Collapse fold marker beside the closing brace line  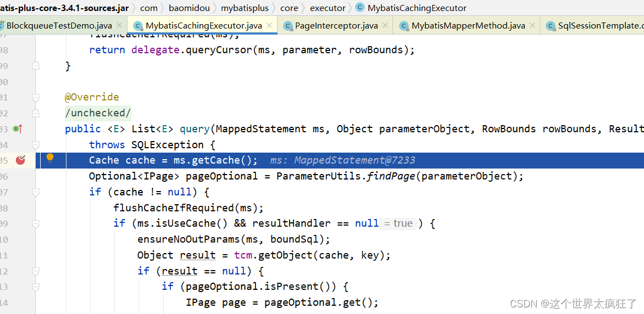(36, 66)
